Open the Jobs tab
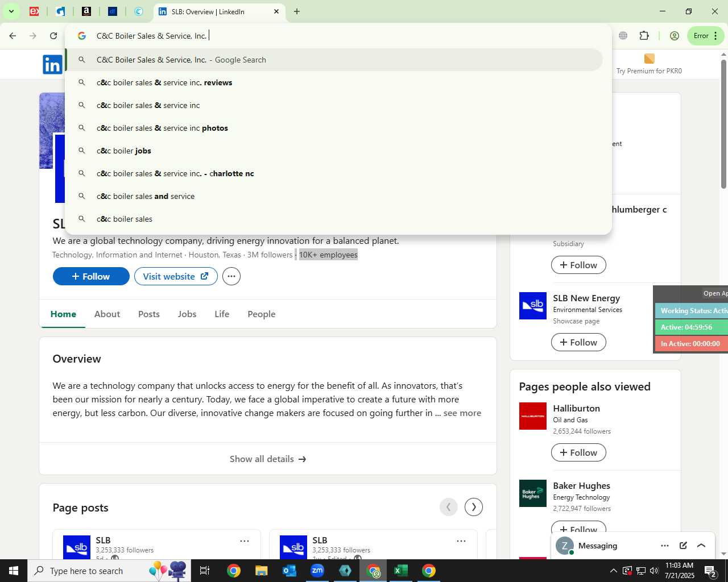Viewport: 728px width, 582px height. pyautogui.click(x=187, y=314)
